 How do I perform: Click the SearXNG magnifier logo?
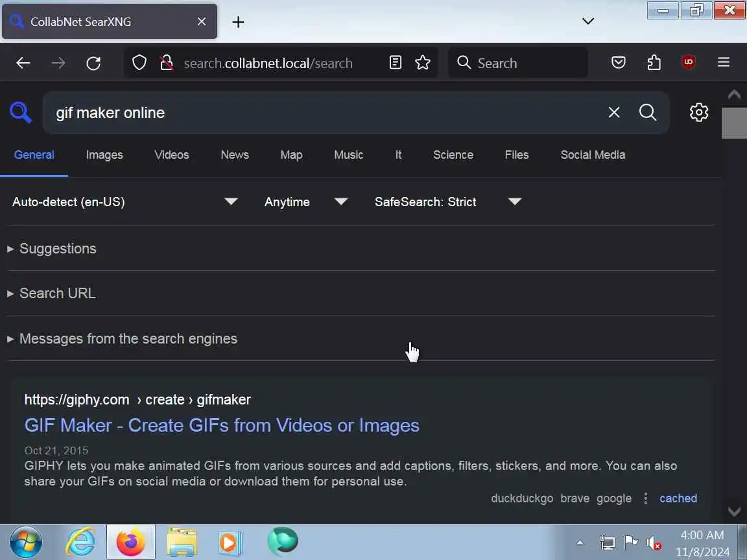pos(21,113)
